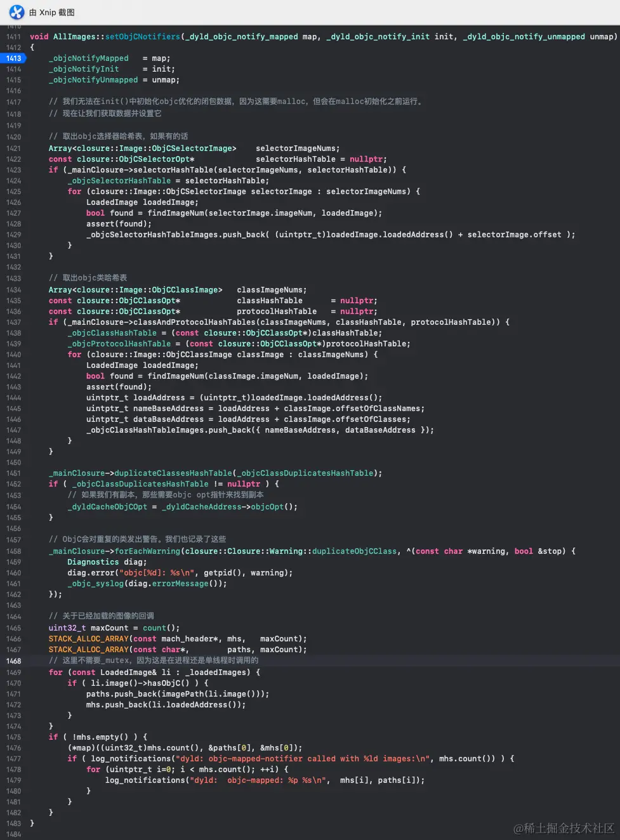Click _dyldCacheObjCOpt on line 1454
This screenshot has width=620, height=840.
[107, 507]
